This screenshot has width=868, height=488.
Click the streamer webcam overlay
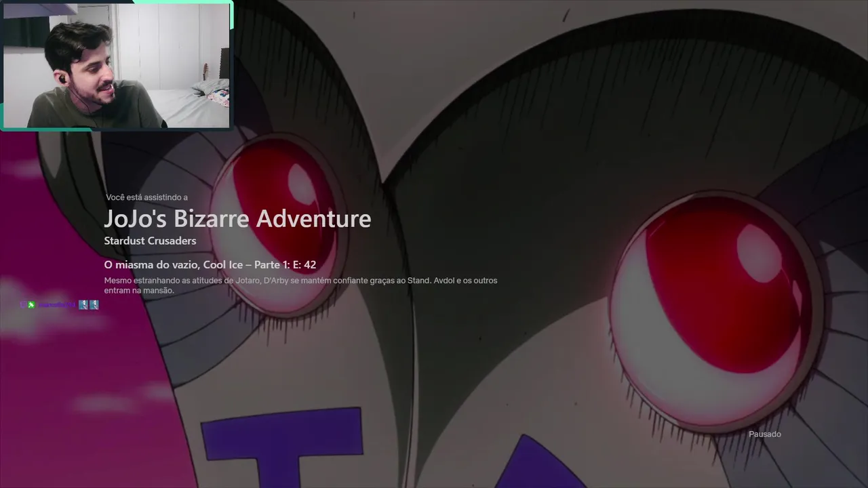(x=117, y=65)
